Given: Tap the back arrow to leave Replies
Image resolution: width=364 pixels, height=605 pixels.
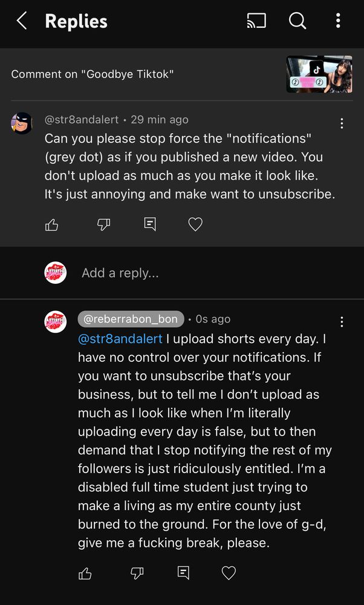Looking at the screenshot, I should [x=22, y=21].
